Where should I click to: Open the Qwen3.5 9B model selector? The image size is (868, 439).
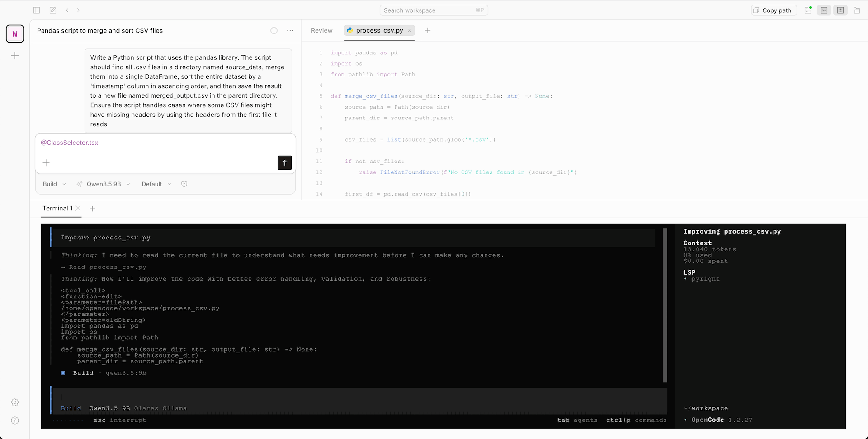pos(104,184)
